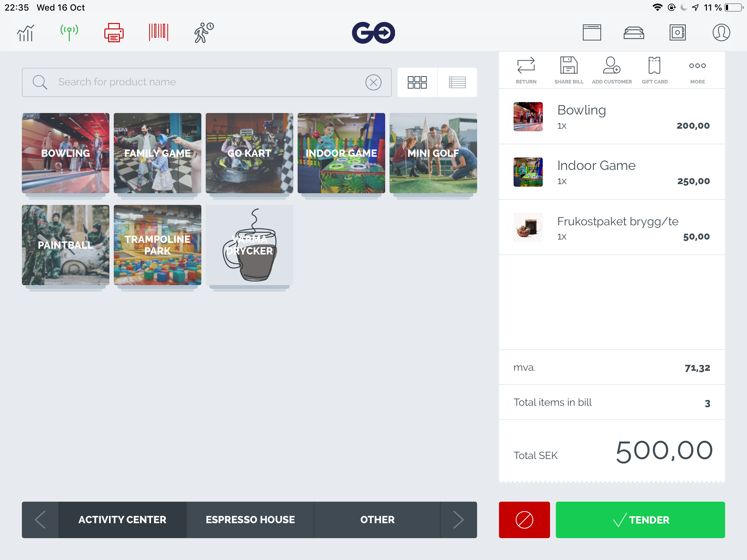747x560 pixels.
Task: Tap the running man clock icon
Action: 204,33
